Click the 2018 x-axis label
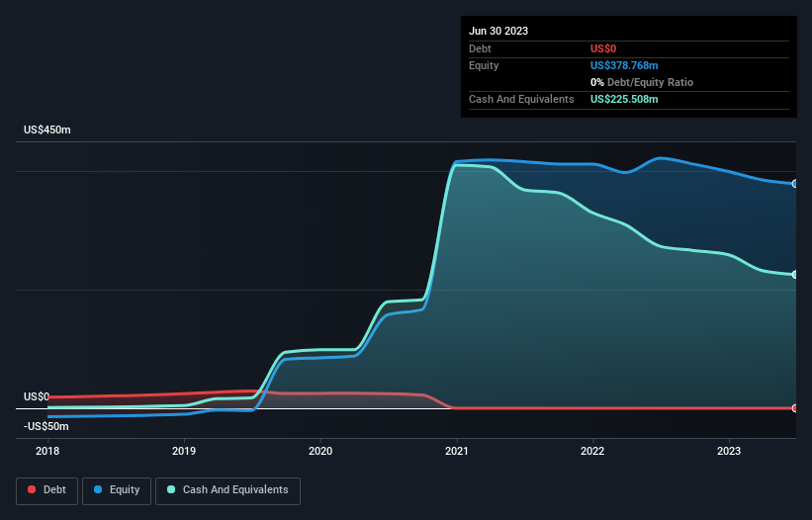Viewport: 812px width, 520px height. pyautogui.click(x=47, y=451)
